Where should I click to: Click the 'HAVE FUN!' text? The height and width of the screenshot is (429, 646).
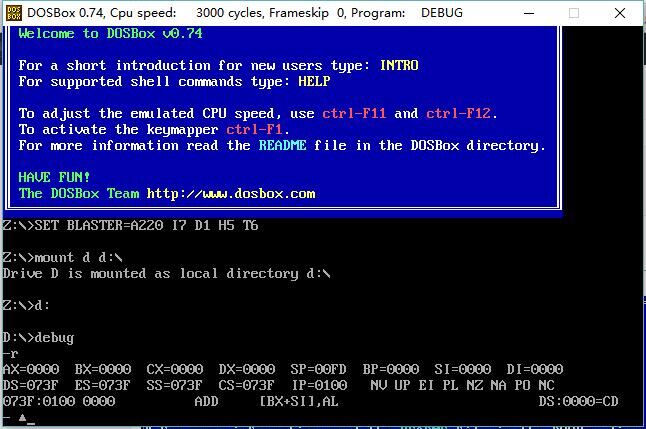coord(54,177)
